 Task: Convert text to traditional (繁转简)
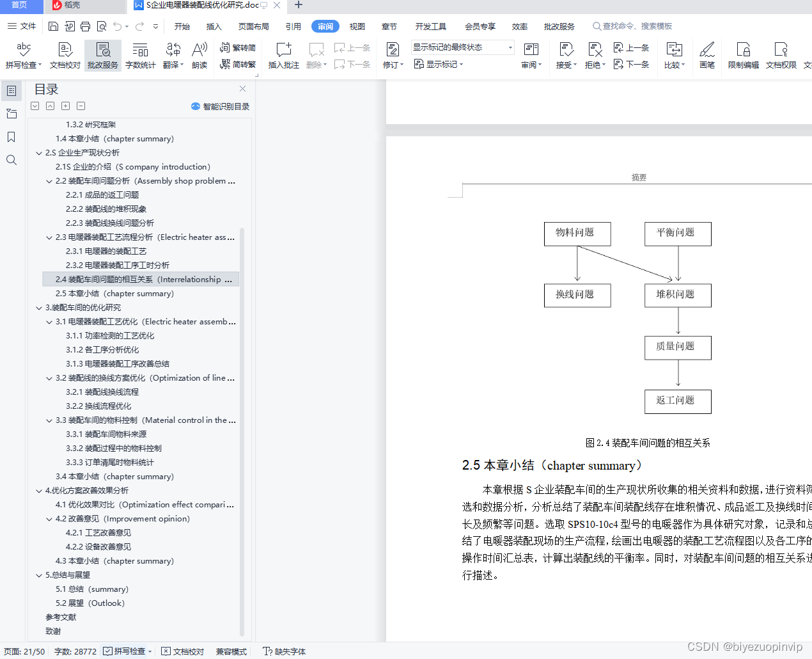point(238,47)
